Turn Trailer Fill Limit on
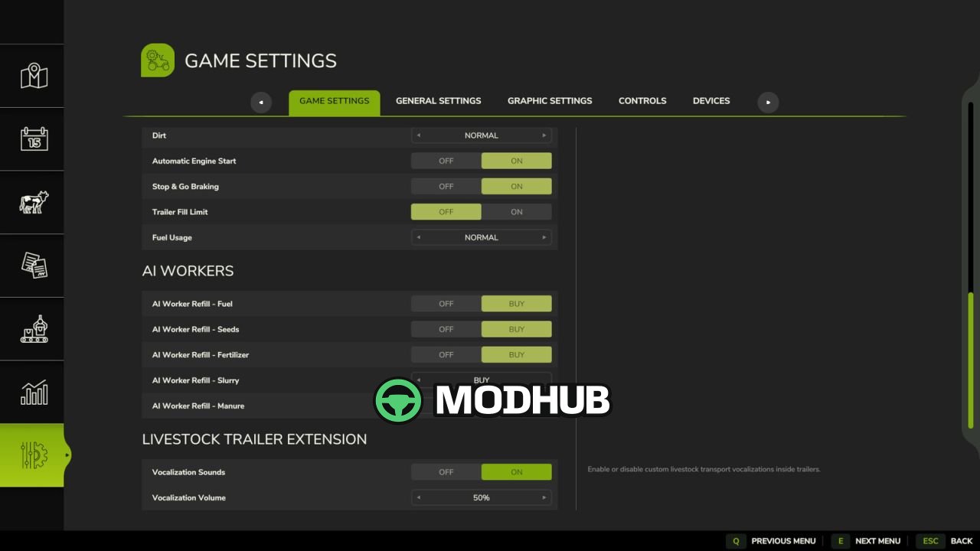The width and height of the screenshot is (980, 551). tap(517, 212)
